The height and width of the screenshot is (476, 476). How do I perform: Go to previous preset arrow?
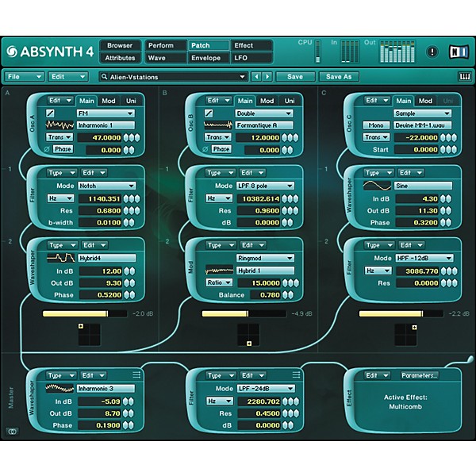coord(256,76)
